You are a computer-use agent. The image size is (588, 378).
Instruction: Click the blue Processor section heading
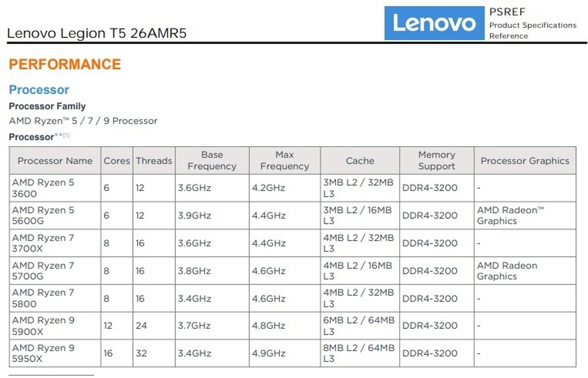(x=39, y=90)
